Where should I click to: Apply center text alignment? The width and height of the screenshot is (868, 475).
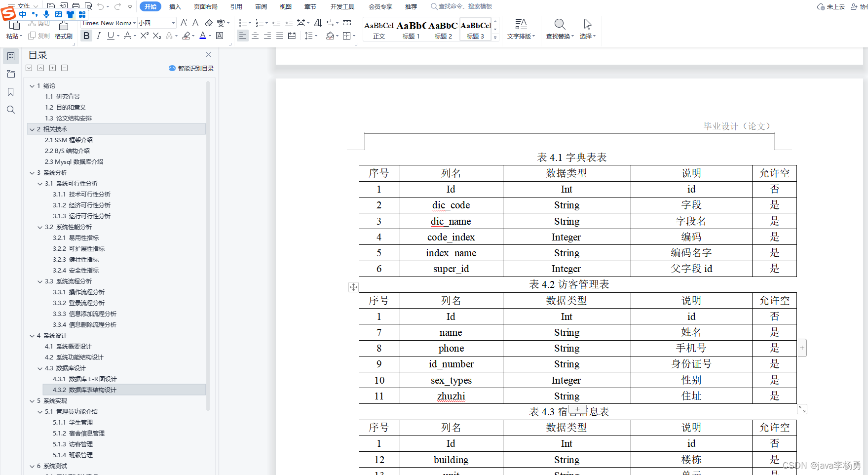[x=255, y=36]
